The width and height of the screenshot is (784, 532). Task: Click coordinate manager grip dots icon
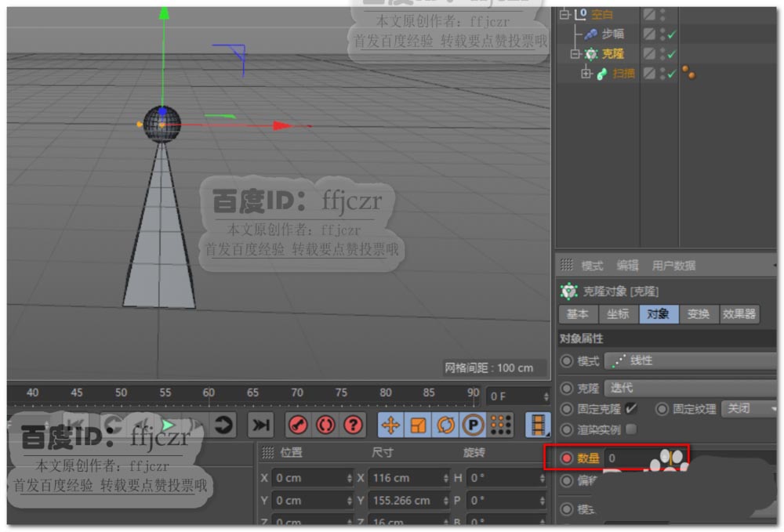[268, 453]
